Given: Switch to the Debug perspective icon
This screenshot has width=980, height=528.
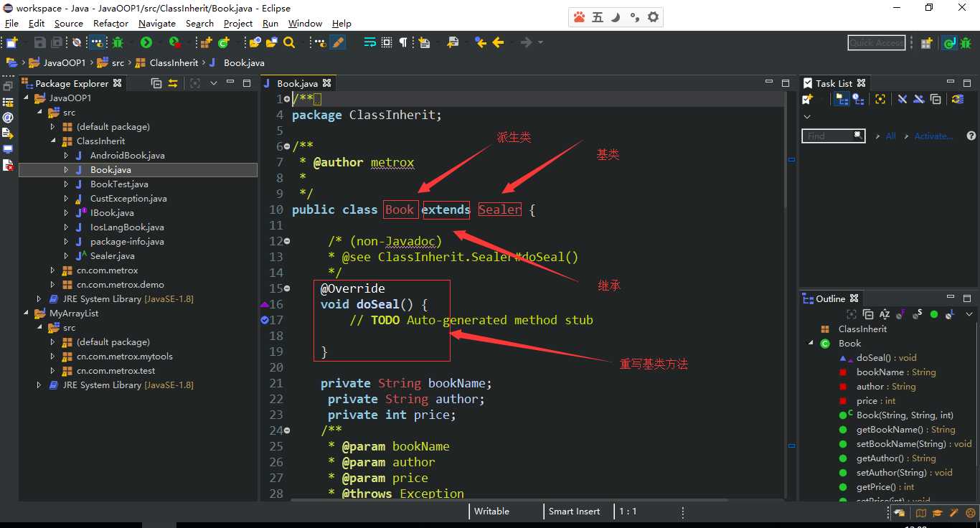Looking at the screenshot, I should click(964, 43).
